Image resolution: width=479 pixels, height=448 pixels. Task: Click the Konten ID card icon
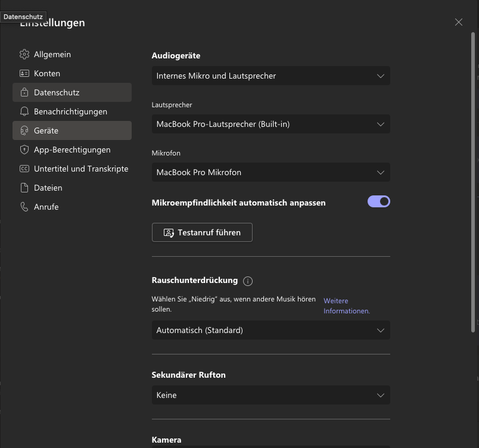(24, 73)
